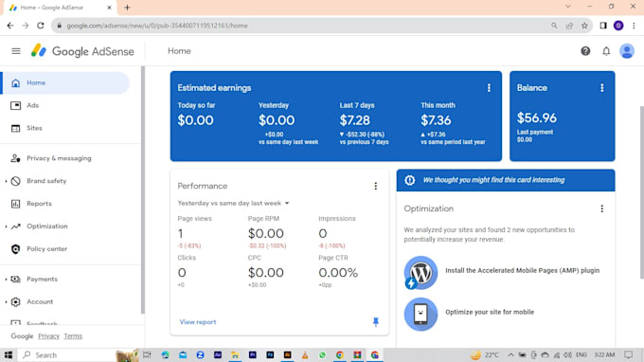Open the main hamburger menu
The height and width of the screenshot is (362, 644).
(15, 51)
